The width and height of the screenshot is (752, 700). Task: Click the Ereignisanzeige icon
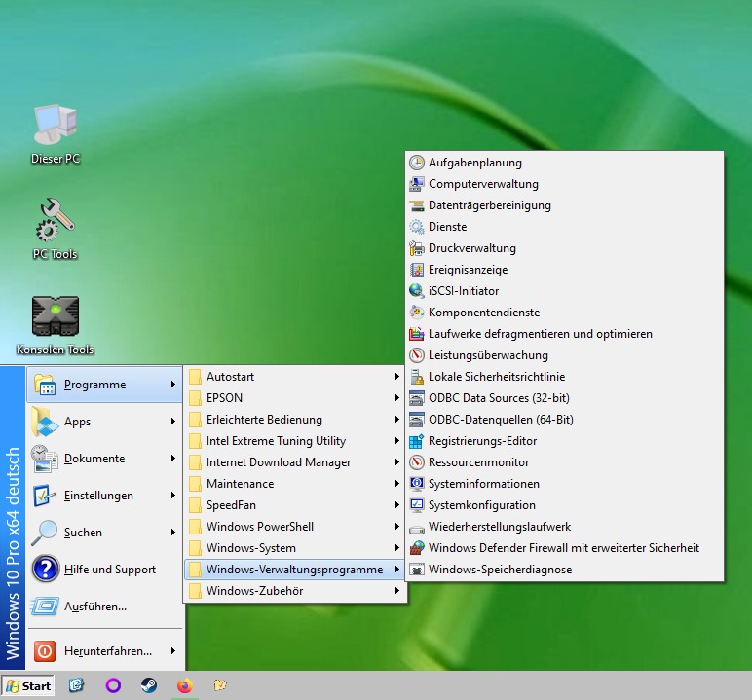click(x=416, y=270)
